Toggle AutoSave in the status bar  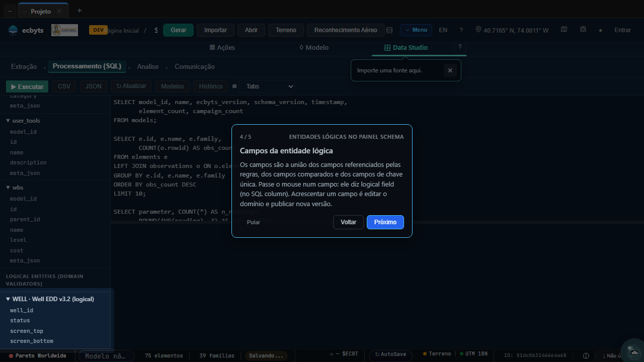point(390,355)
